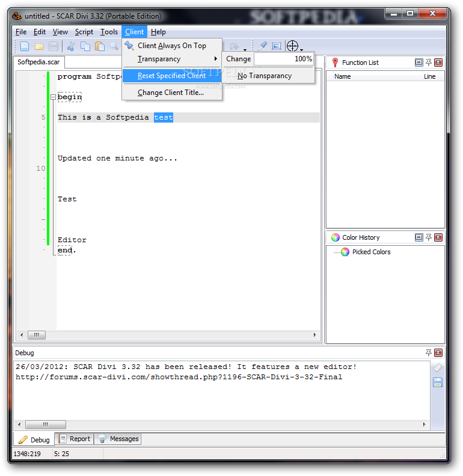463x476 pixels.
Task: Click editor scrollbar right arrow
Action: [x=314, y=335]
